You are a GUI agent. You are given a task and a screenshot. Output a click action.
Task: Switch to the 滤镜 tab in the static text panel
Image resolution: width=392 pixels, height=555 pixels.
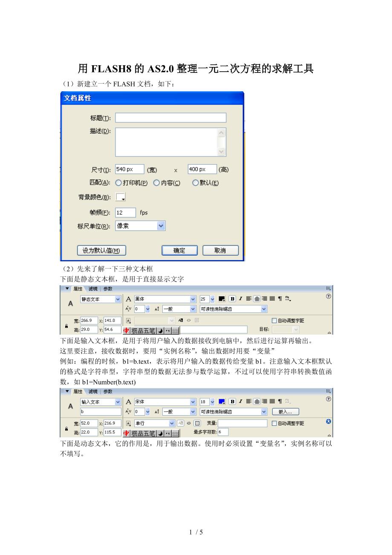point(93,289)
